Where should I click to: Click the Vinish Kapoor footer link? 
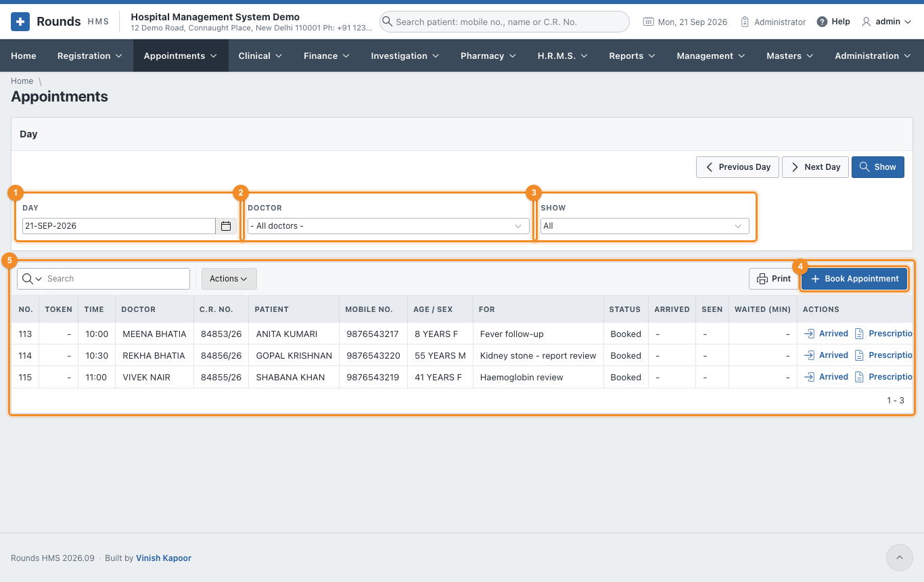coord(164,558)
